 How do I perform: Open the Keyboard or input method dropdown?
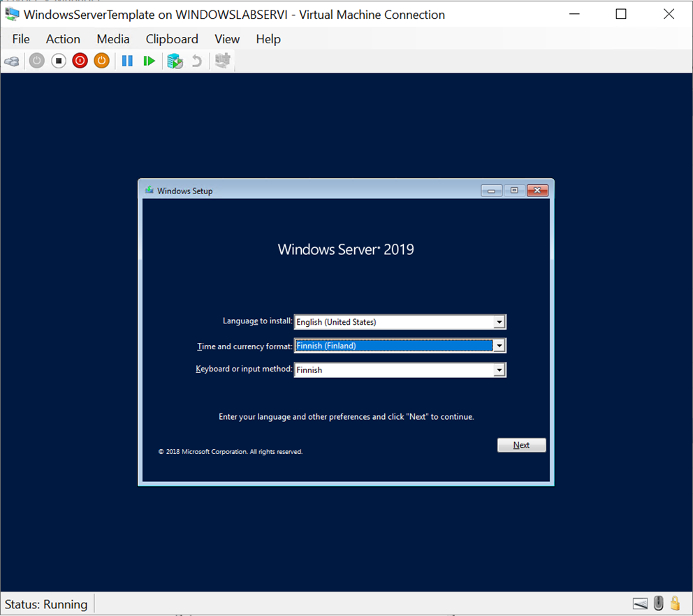point(499,369)
